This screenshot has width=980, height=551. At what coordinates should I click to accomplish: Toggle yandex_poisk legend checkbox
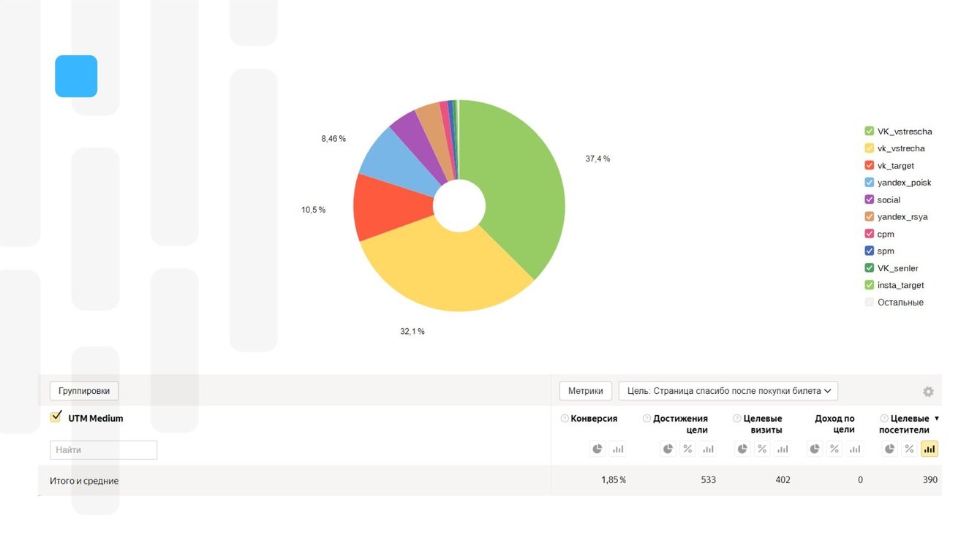(x=869, y=183)
